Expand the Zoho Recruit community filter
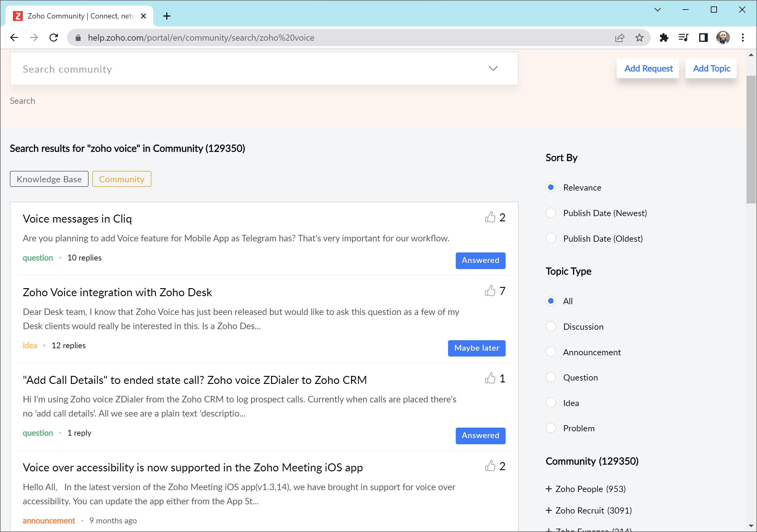The height and width of the screenshot is (532, 757). tap(548, 510)
